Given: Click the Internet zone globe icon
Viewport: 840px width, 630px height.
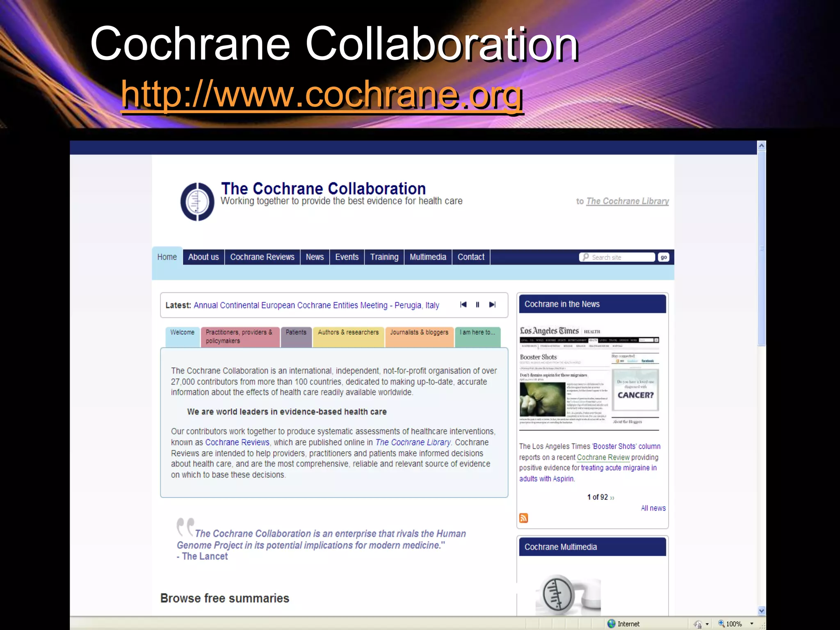Looking at the screenshot, I should coord(611,623).
